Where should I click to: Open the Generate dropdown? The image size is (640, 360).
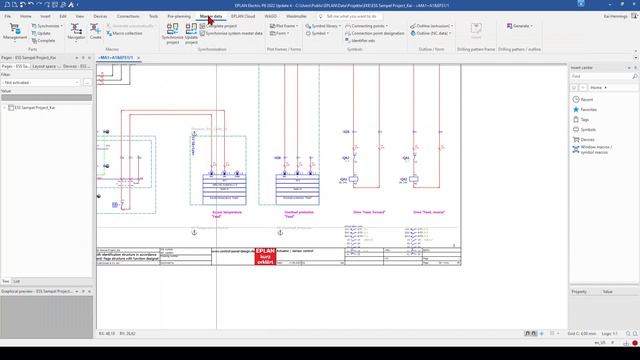click(520, 26)
